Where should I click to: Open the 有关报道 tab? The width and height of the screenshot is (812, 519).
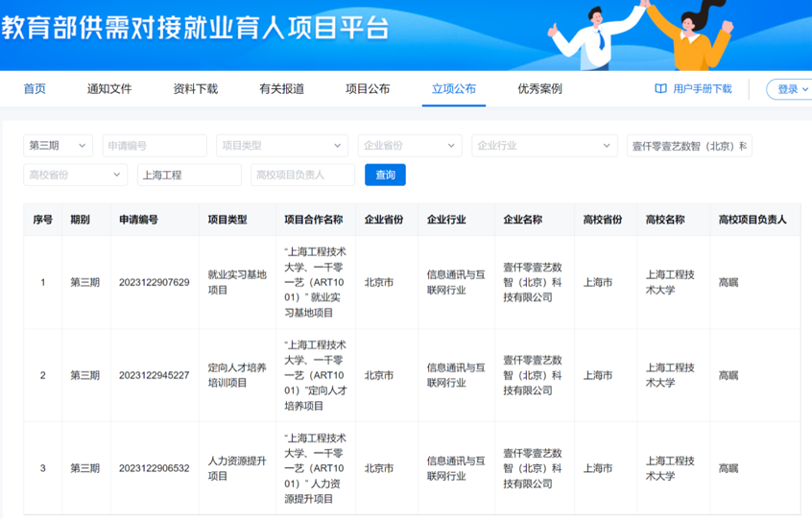tap(282, 89)
